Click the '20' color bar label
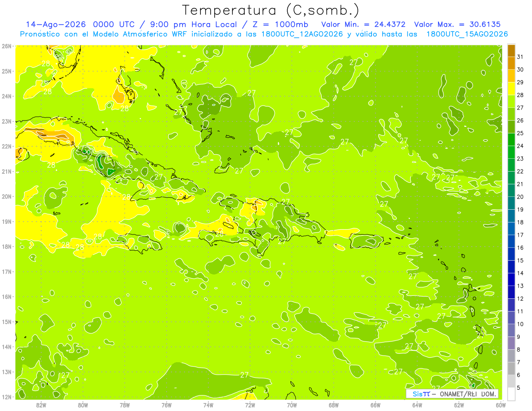Viewport: 532px width, 411px height. click(520, 197)
